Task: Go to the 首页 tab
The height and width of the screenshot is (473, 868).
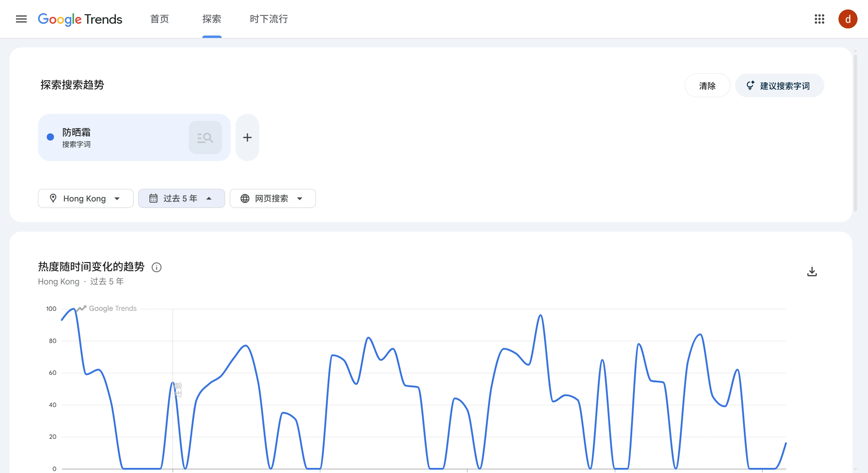Action: tap(159, 19)
